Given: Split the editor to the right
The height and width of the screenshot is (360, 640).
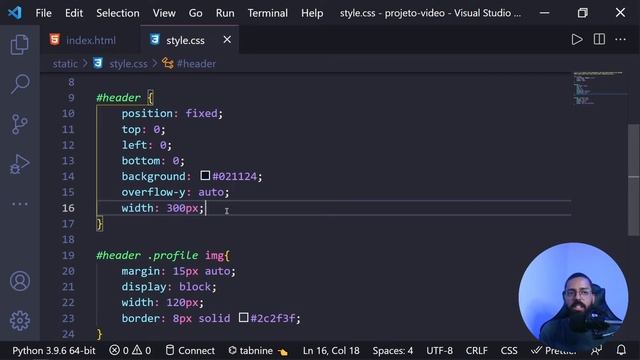Looking at the screenshot, I should point(599,40).
